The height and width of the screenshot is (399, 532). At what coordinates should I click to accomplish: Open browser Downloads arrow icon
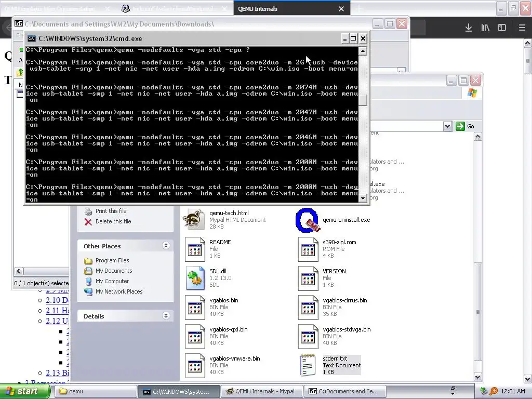point(469,28)
